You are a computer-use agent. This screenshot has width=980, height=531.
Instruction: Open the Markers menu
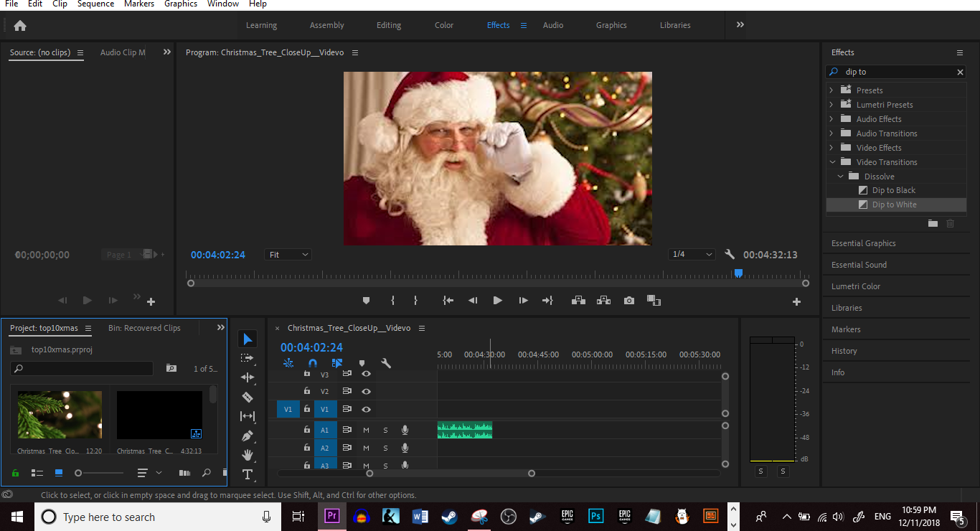click(139, 4)
